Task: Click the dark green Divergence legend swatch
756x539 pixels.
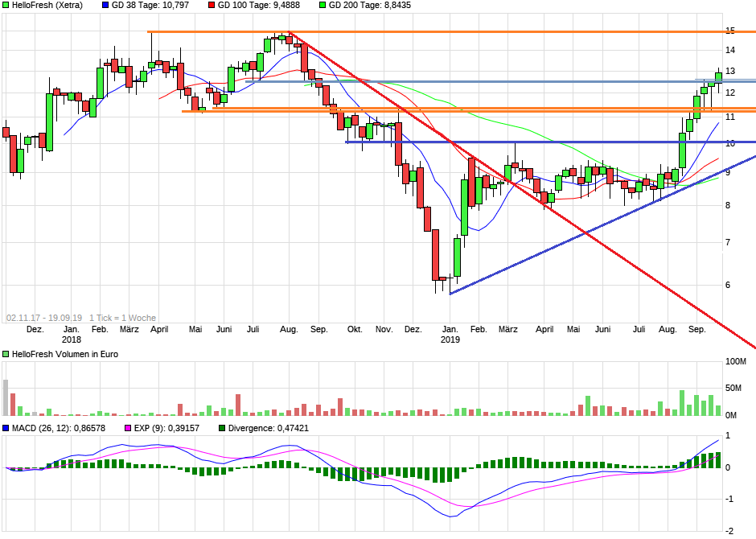Action: pos(222,428)
